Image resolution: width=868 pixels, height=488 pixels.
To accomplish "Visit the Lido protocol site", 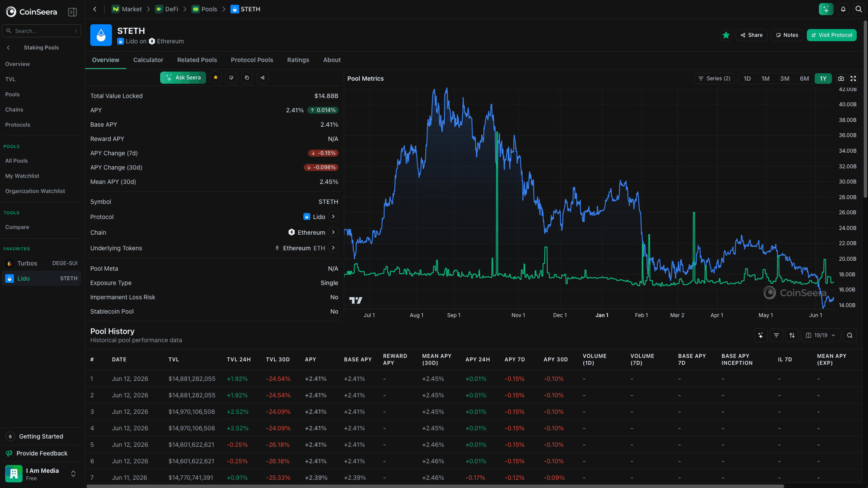I will coord(832,35).
